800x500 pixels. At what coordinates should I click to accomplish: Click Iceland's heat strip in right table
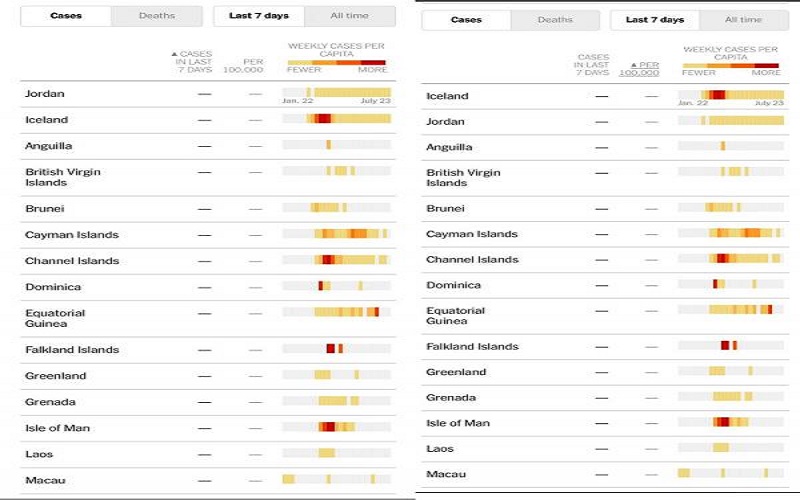pos(731,94)
